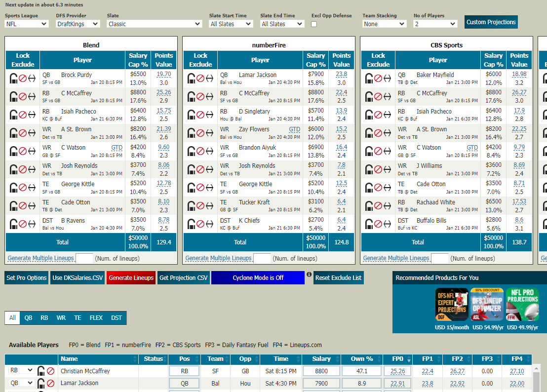Open position dropdown for Christian McCaffrey row
The image size is (547, 392).
point(21,370)
